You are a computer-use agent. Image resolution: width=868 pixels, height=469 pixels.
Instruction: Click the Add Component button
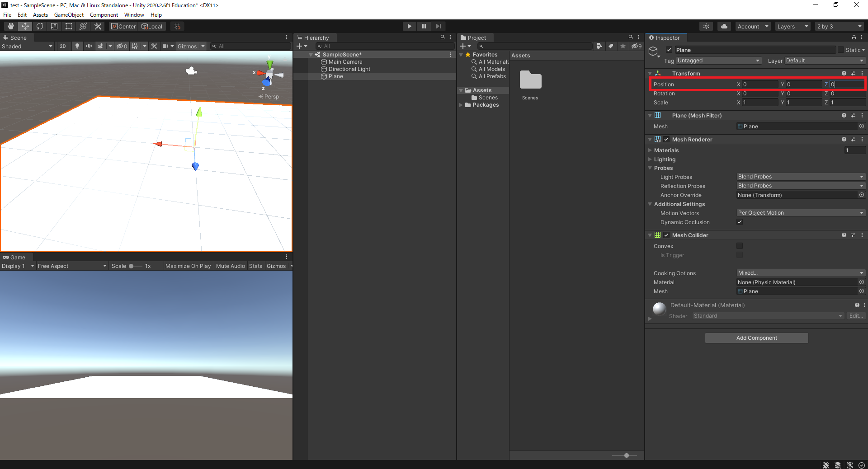tap(756, 338)
